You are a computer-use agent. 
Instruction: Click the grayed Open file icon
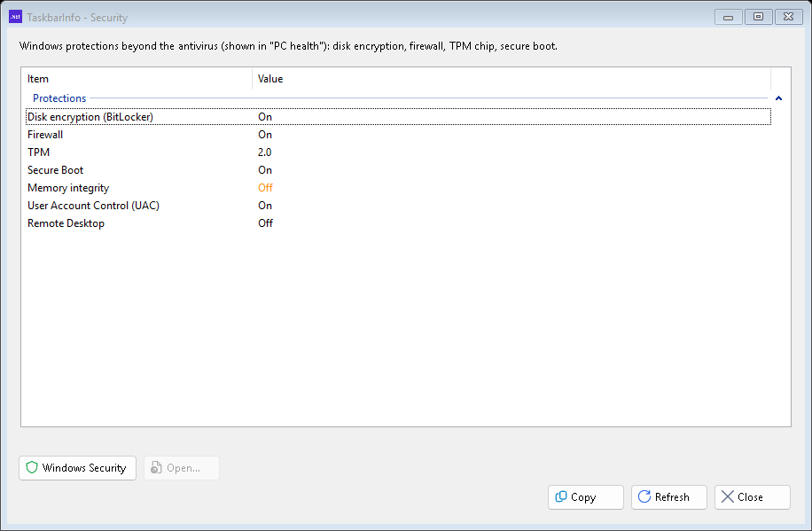click(156, 468)
